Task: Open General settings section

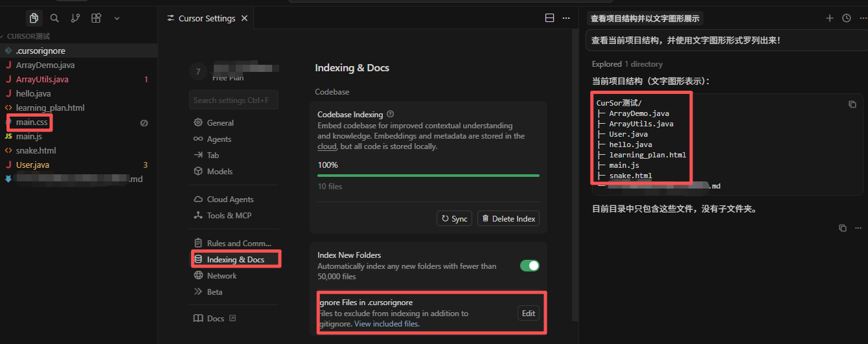Action: pos(234,122)
